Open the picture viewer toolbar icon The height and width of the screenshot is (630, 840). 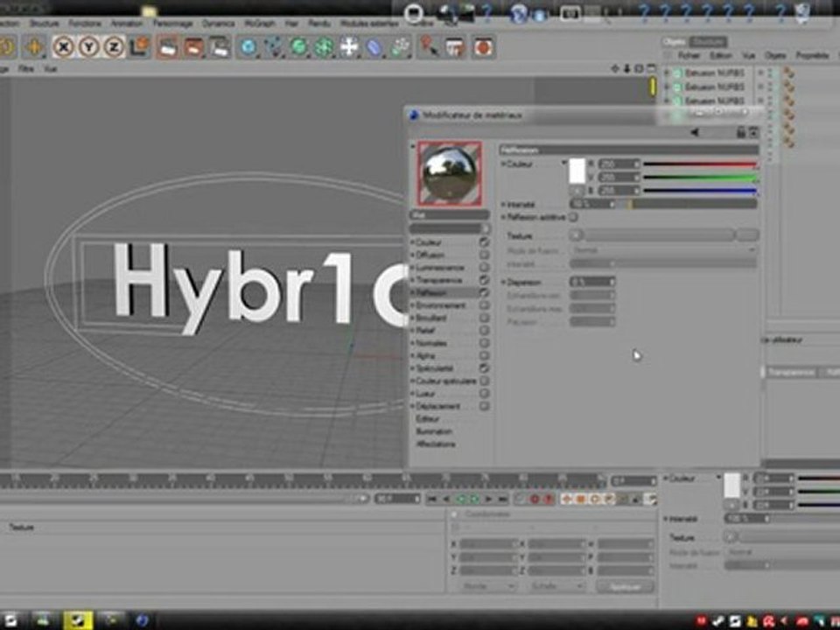point(455,47)
